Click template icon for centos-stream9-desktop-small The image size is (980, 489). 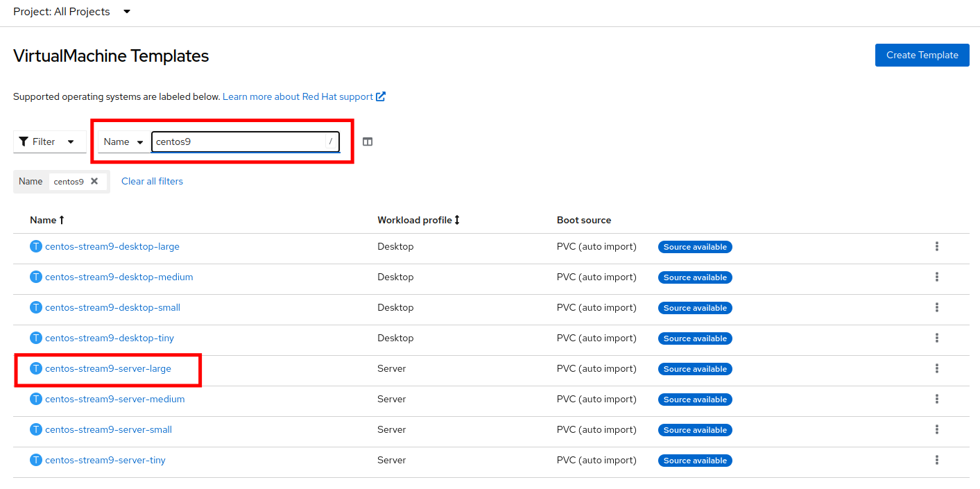click(36, 307)
